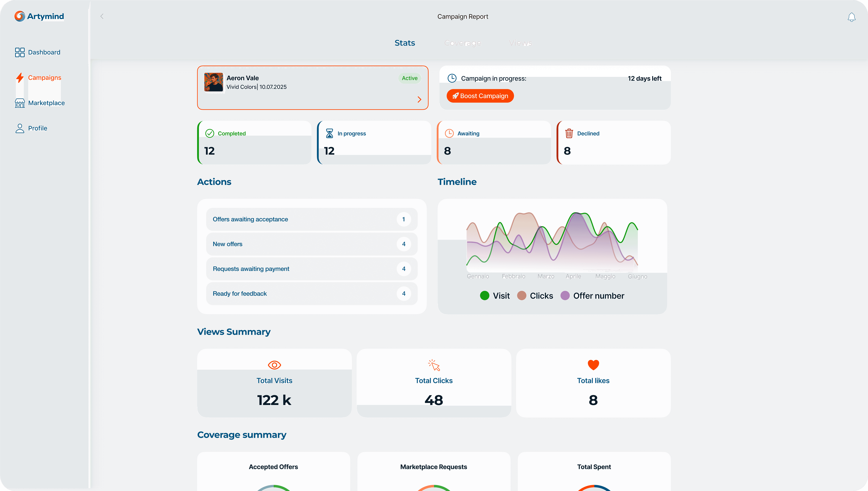The image size is (868, 491).
Task: Click the Artymind logo
Action: [39, 16]
